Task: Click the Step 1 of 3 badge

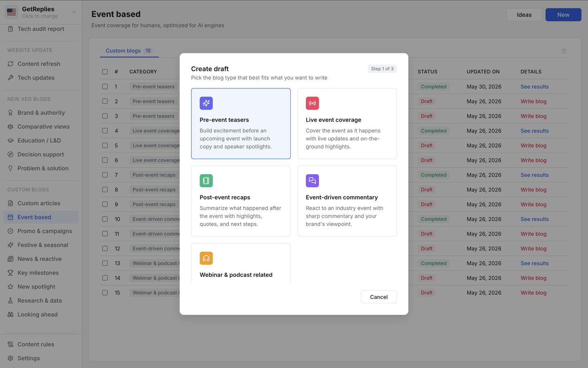Action: pos(382,69)
